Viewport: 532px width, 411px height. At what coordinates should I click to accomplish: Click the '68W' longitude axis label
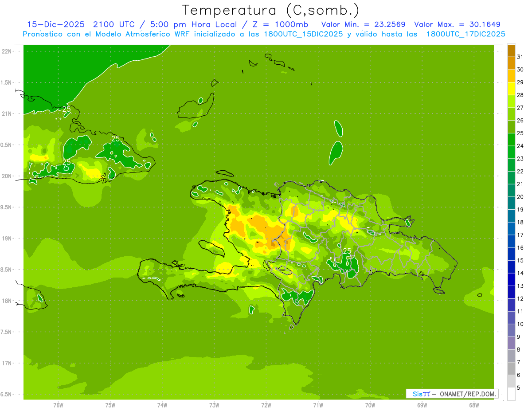473,405
